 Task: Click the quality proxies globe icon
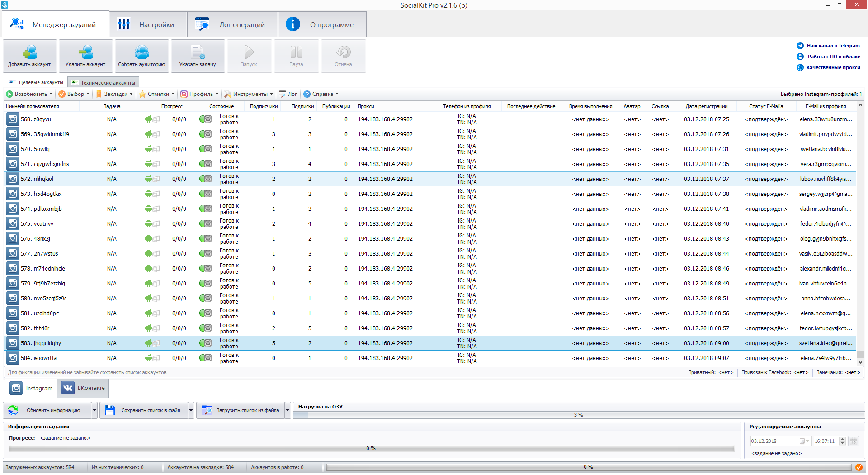800,67
